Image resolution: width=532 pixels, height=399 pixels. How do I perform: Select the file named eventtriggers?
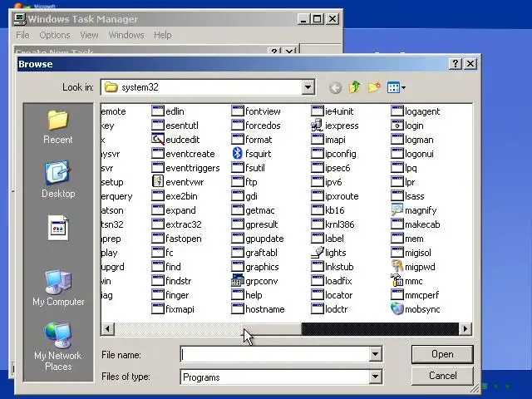pyautogui.click(x=193, y=168)
